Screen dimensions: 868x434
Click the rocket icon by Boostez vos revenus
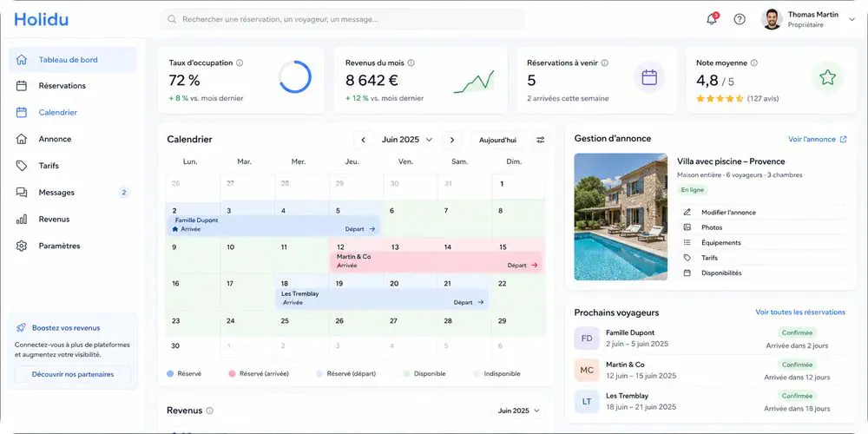(21, 328)
